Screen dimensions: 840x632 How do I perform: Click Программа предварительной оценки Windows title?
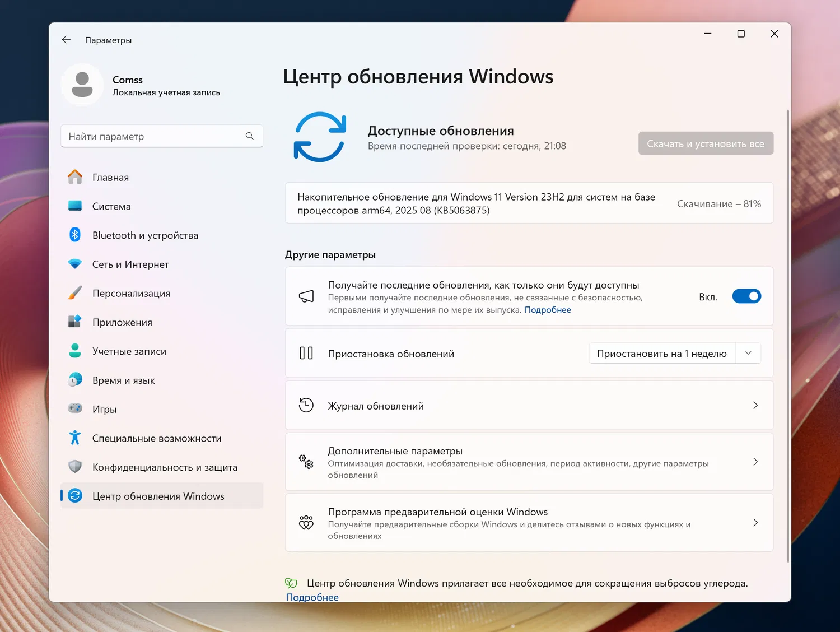coord(438,512)
